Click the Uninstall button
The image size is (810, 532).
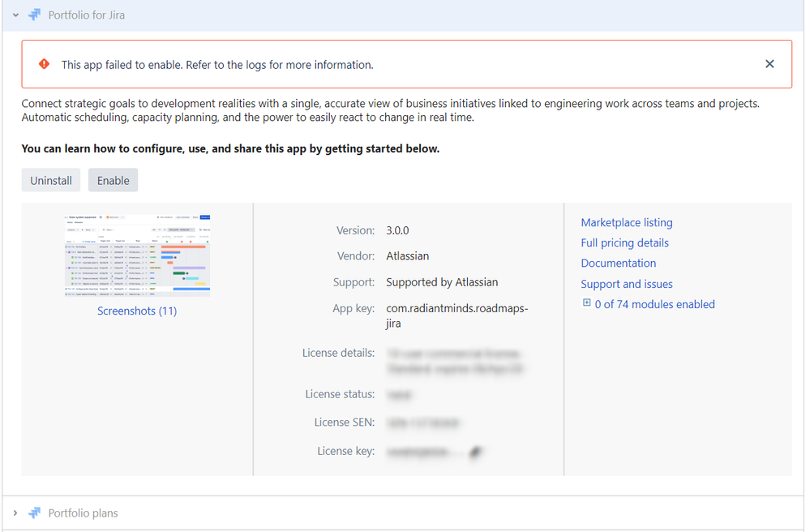pyautogui.click(x=50, y=180)
